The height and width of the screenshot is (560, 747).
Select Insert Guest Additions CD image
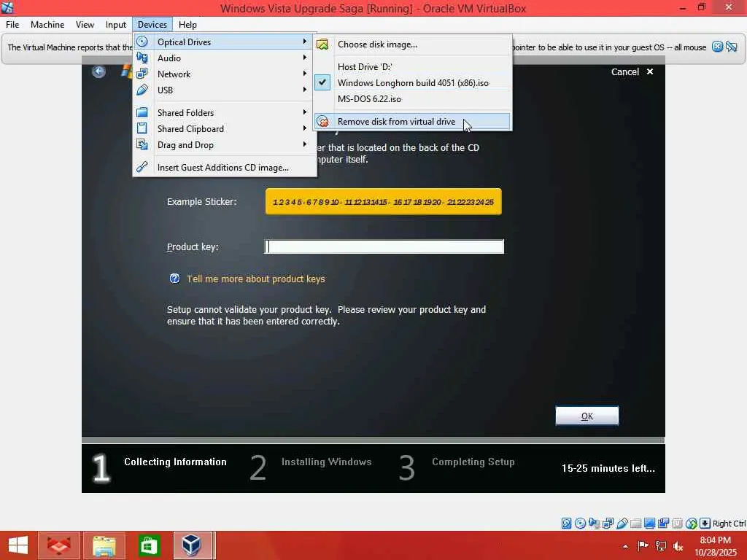pos(225,167)
